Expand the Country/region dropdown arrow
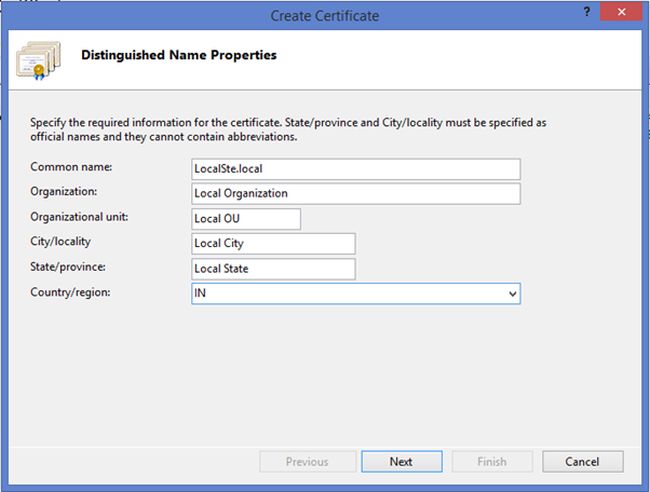650x492 pixels. click(512, 294)
